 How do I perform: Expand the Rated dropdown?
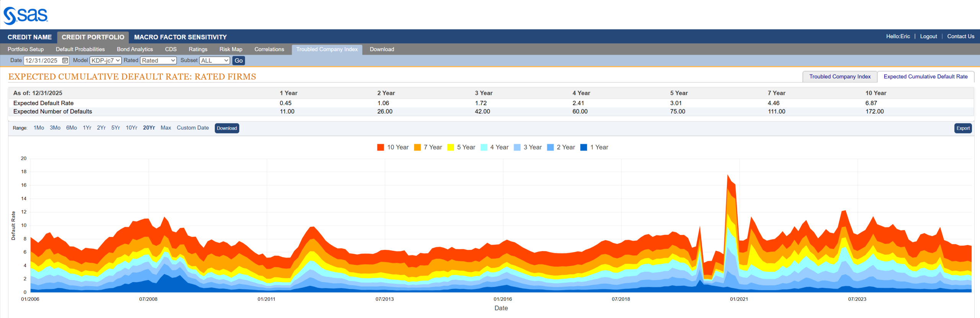(158, 61)
